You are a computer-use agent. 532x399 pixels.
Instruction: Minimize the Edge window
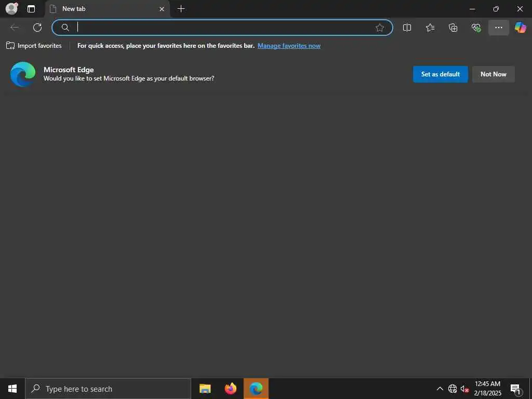472,9
